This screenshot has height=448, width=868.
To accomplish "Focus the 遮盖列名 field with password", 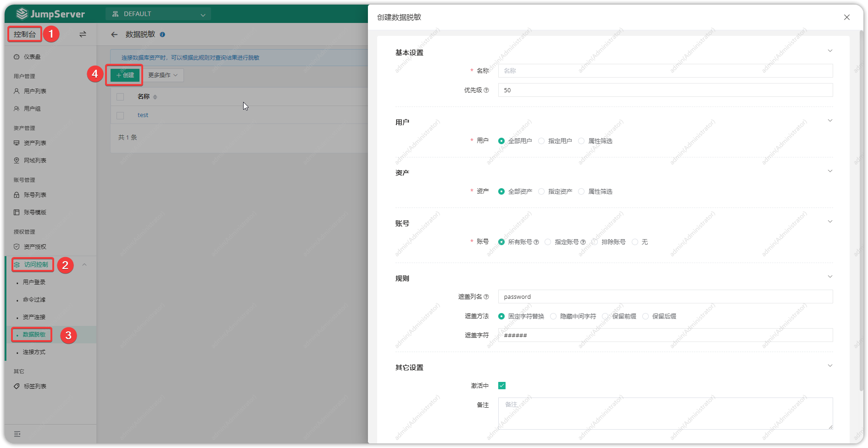I will tap(665, 297).
